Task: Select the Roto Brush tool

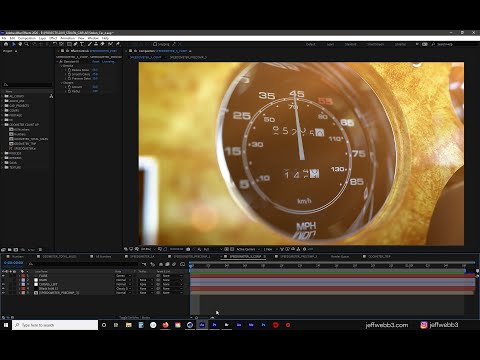Action: (x=110, y=44)
